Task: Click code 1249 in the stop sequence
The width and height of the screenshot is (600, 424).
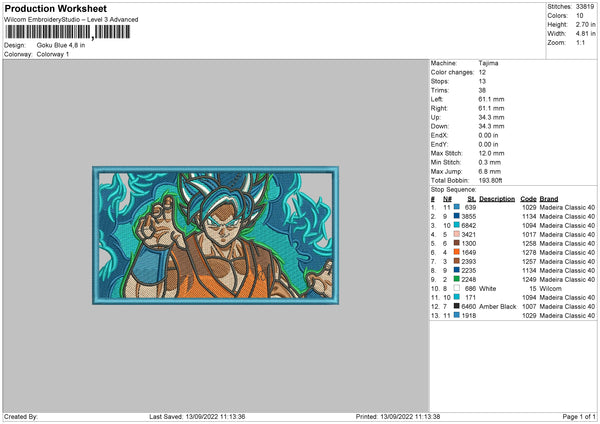Action: click(529, 279)
